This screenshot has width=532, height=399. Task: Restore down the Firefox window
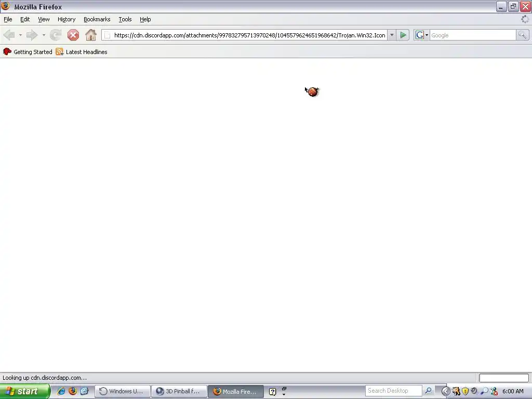(513, 6)
